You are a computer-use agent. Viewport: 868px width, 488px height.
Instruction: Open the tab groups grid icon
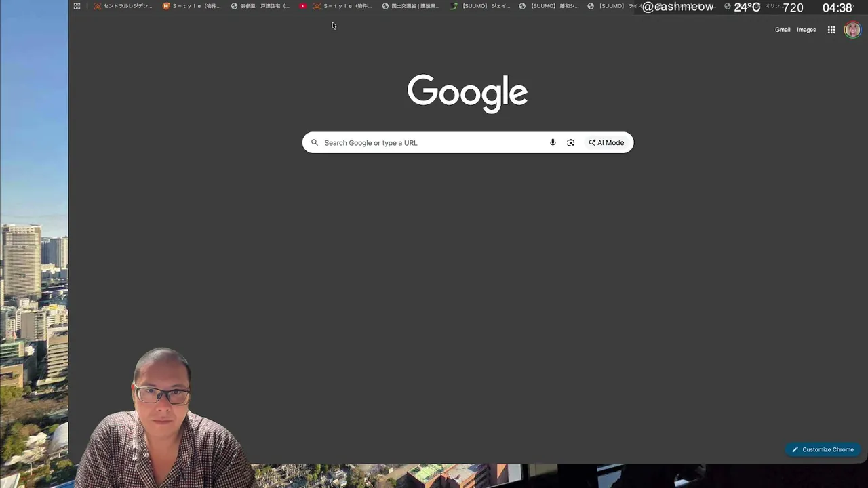(77, 6)
